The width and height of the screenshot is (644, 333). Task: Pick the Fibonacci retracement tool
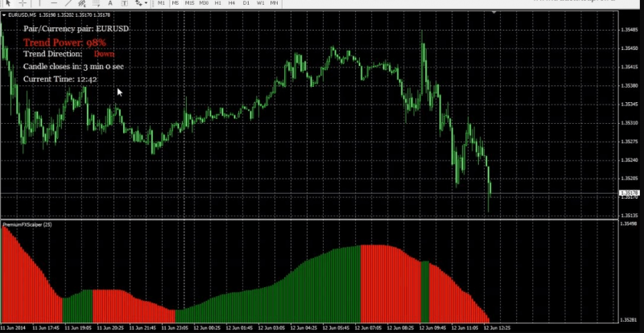pos(96,3)
